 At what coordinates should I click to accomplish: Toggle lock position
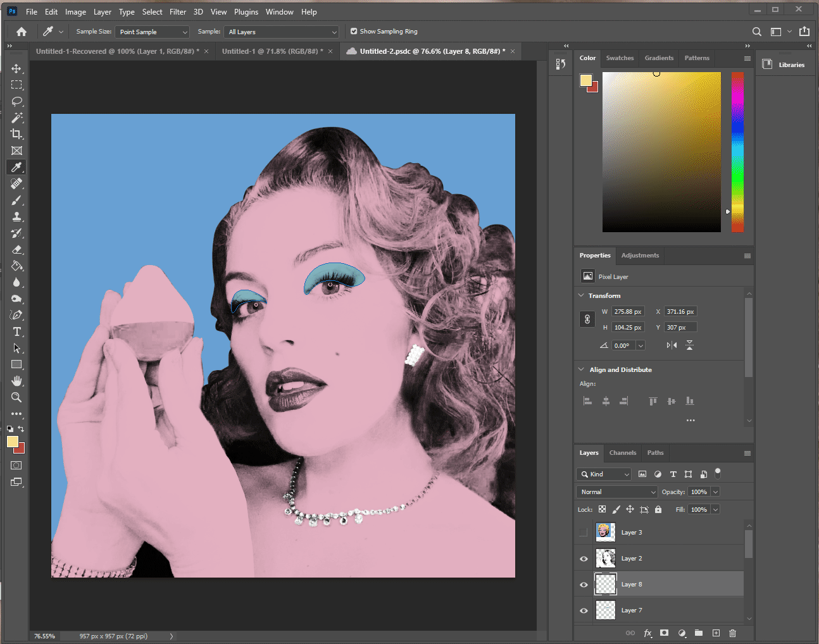(630, 509)
